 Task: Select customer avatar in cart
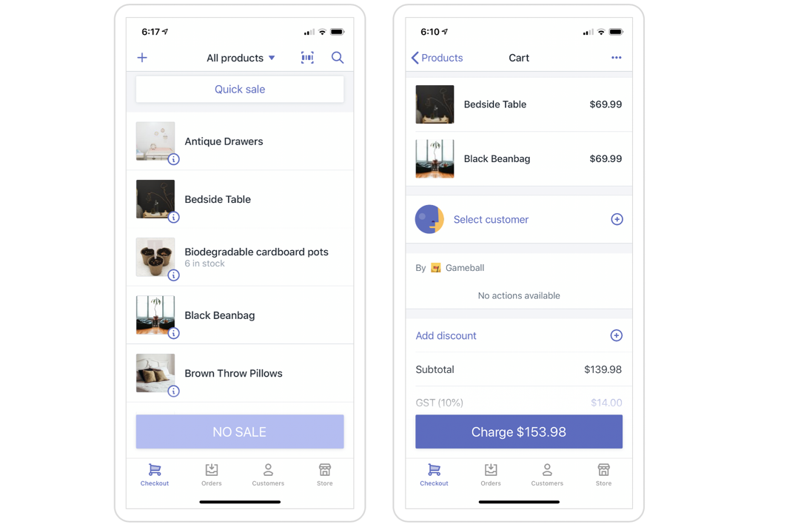[429, 219]
